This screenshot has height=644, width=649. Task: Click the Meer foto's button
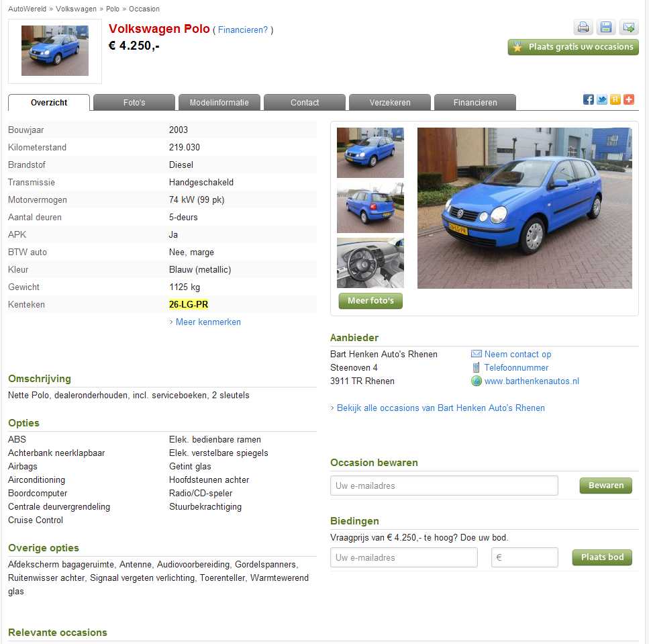tap(370, 301)
